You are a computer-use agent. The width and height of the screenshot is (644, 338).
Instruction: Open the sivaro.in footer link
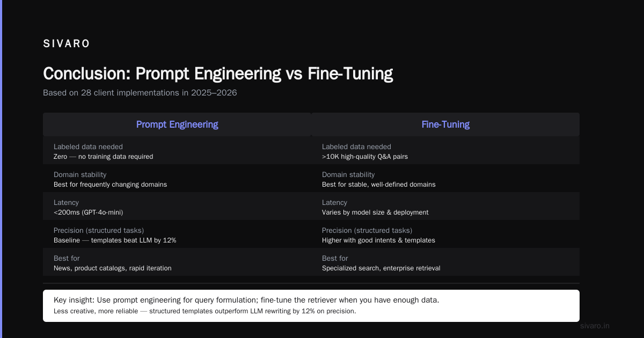tap(595, 326)
